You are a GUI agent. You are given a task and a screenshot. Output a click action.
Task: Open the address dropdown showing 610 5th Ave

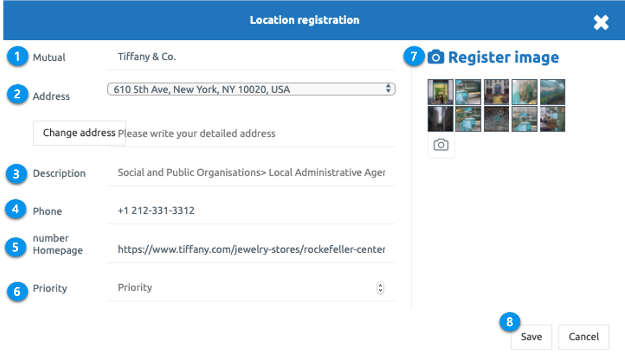pos(251,89)
